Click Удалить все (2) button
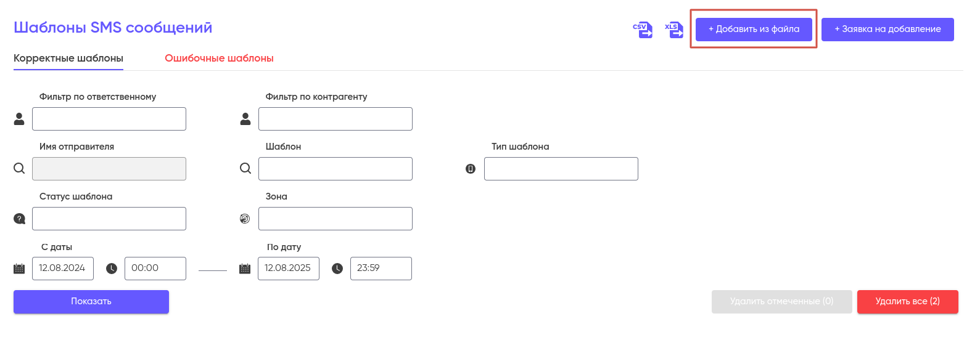 click(908, 302)
